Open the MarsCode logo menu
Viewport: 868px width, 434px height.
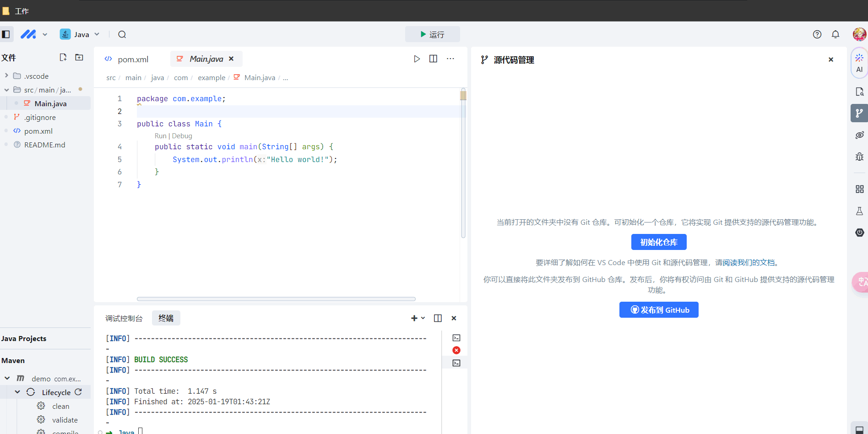point(28,34)
